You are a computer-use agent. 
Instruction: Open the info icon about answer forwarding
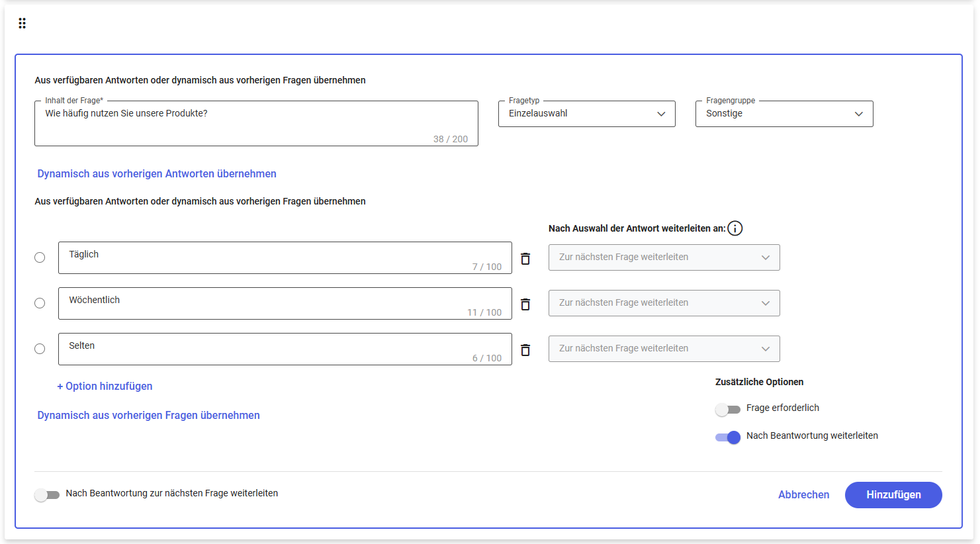(x=735, y=228)
